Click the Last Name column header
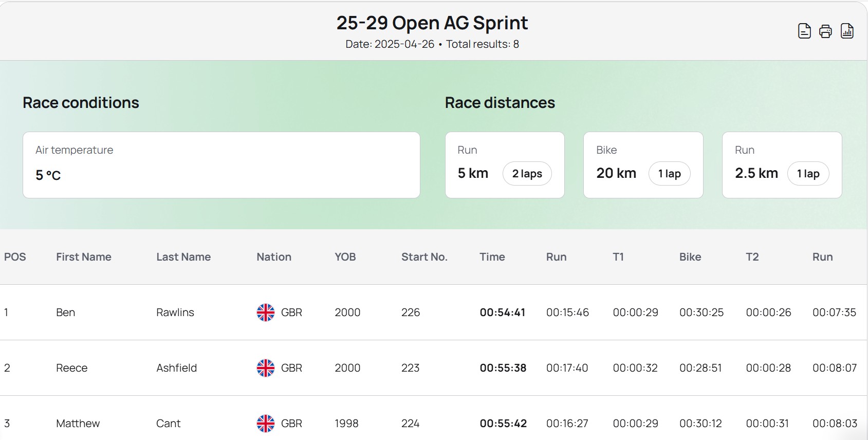Image resolution: width=868 pixels, height=440 pixels. [183, 257]
